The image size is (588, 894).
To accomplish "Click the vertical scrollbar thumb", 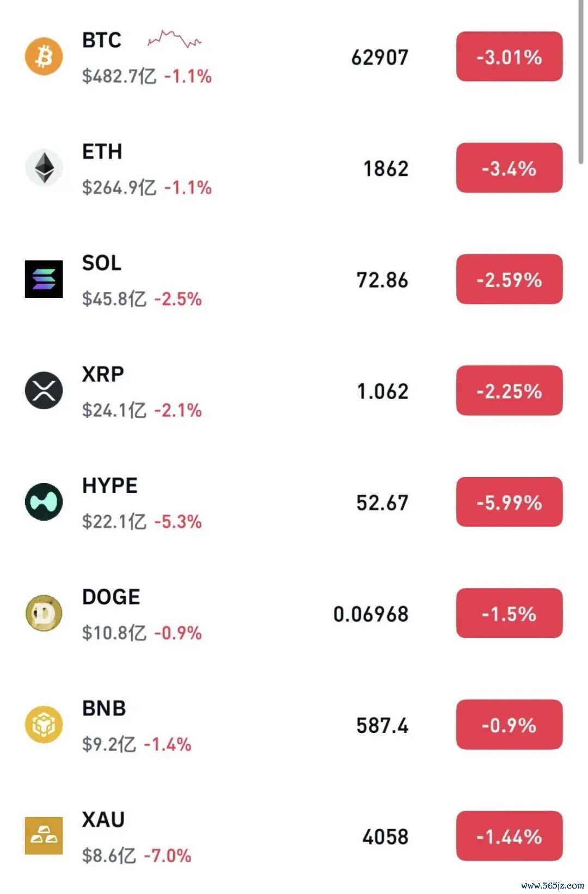I will point(581,82).
